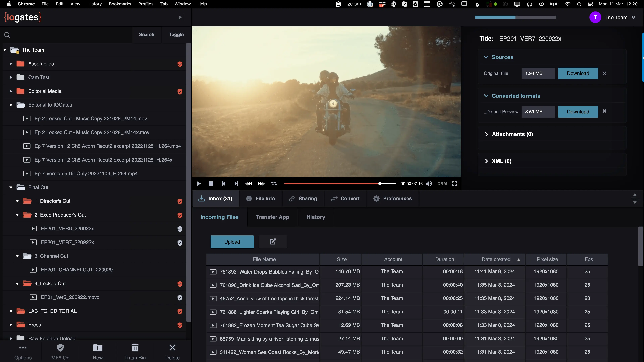
Task: Open upload in external window icon
Action: (273, 242)
